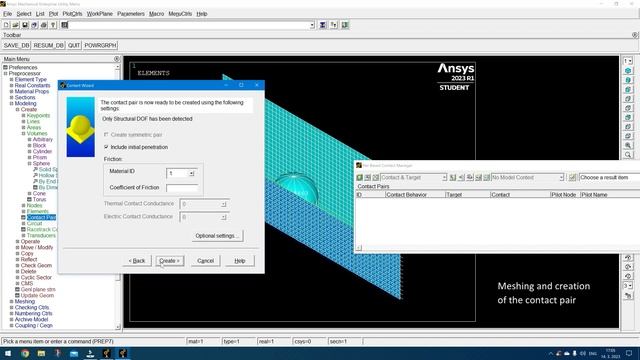This screenshot has height=360, width=640.
Task: Click Back button in Contact Wizard
Action: coord(137,261)
